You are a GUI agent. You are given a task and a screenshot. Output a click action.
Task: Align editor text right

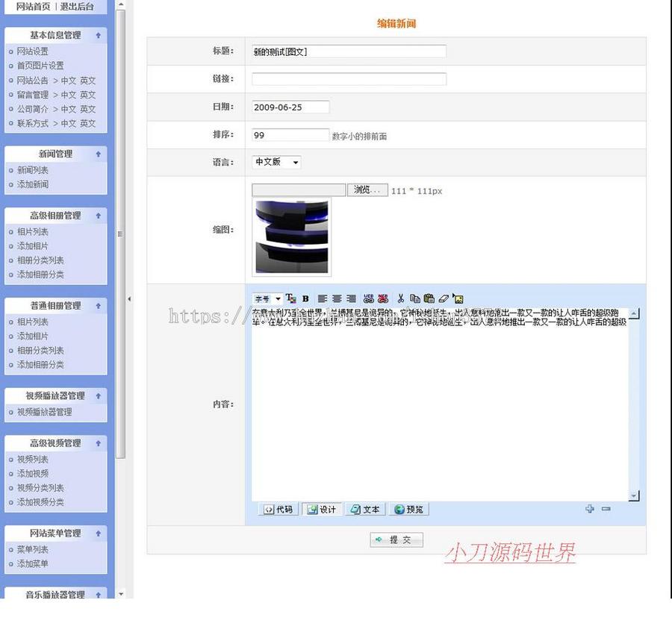(x=351, y=298)
